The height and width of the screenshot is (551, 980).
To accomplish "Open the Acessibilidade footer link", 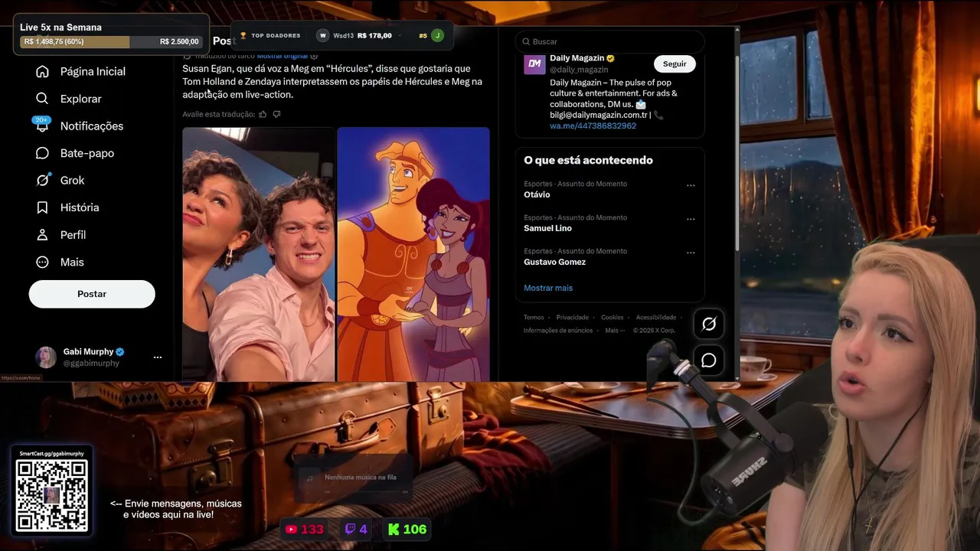I will coord(656,318).
